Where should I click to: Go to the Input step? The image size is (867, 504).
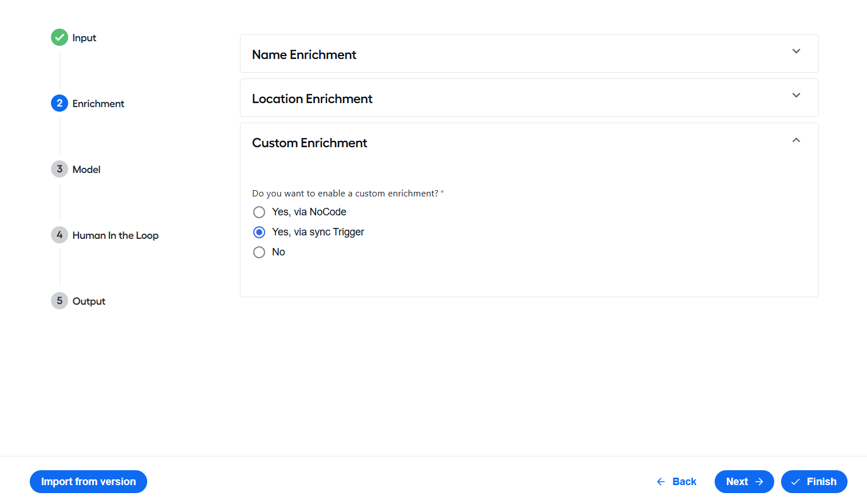84,38
